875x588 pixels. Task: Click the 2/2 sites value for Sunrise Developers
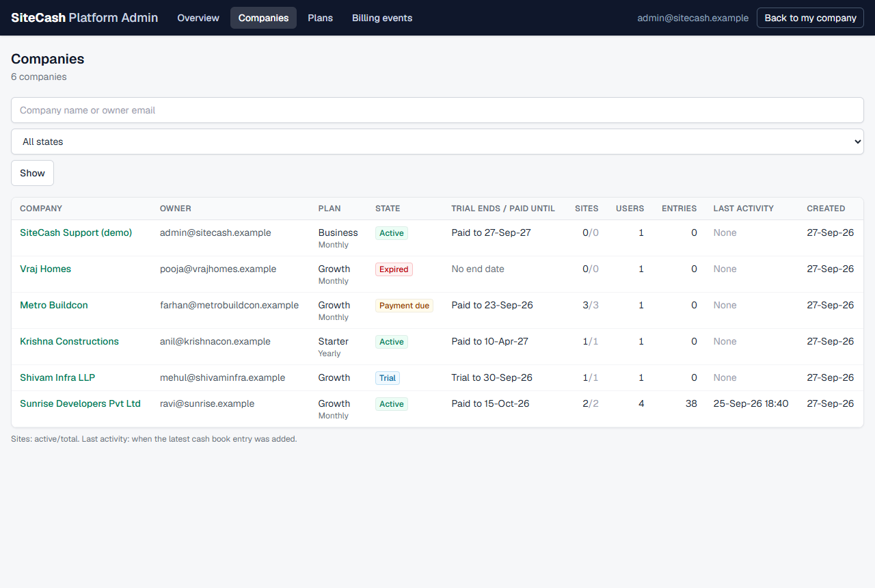tap(591, 403)
